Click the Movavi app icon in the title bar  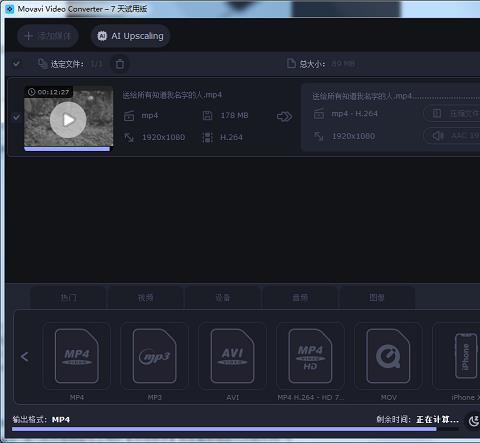click(9, 9)
